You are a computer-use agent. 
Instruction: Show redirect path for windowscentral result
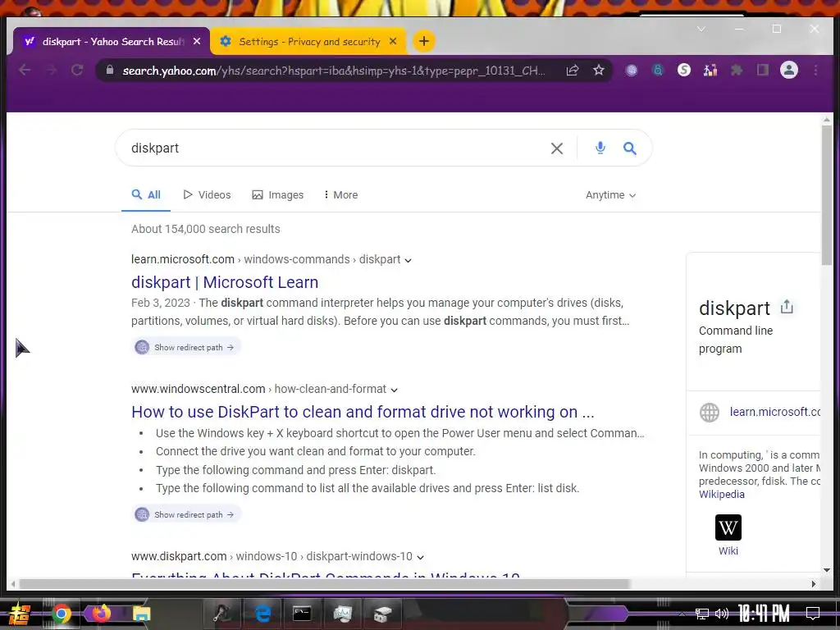pos(186,514)
